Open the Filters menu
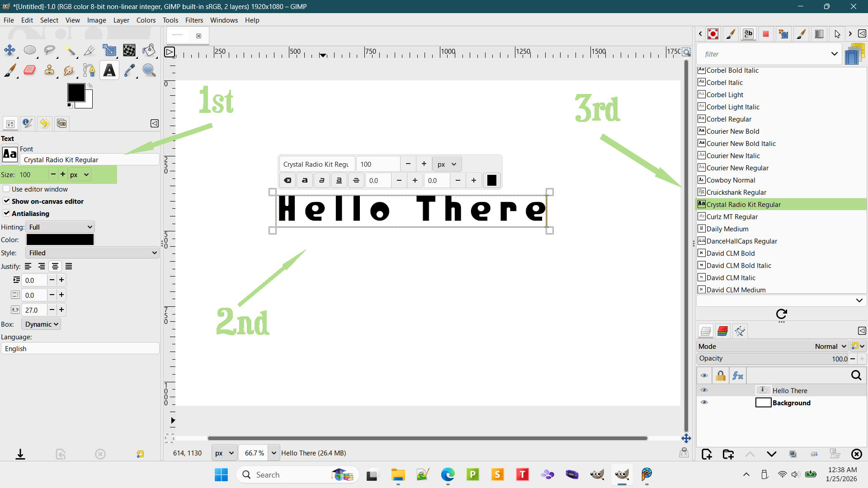The width and height of the screenshot is (868, 488). tap(194, 20)
